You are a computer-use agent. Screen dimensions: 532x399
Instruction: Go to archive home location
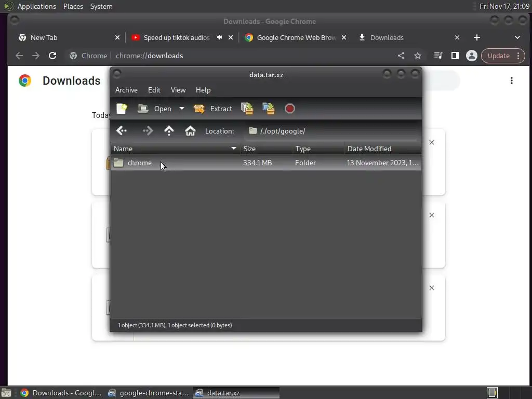click(x=190, y=130)
